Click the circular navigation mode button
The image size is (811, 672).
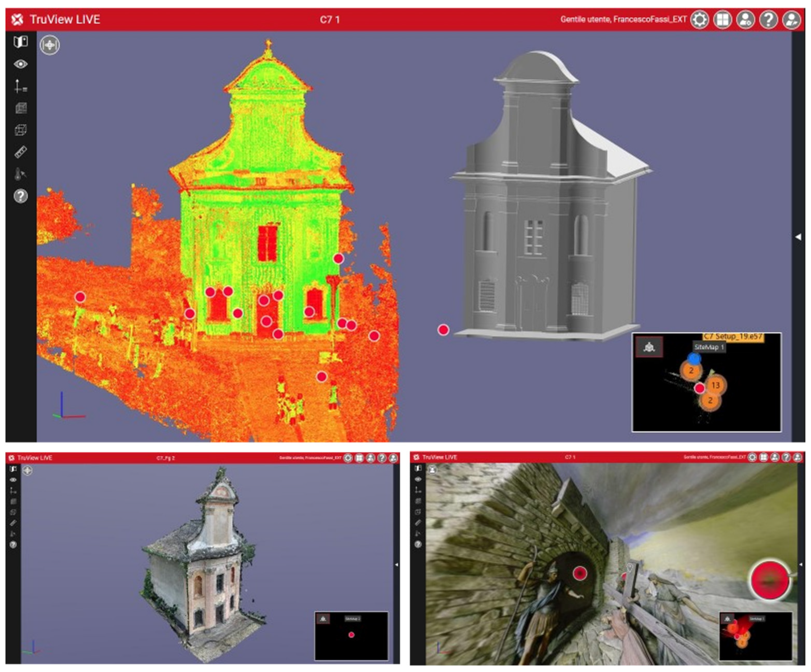50,45
